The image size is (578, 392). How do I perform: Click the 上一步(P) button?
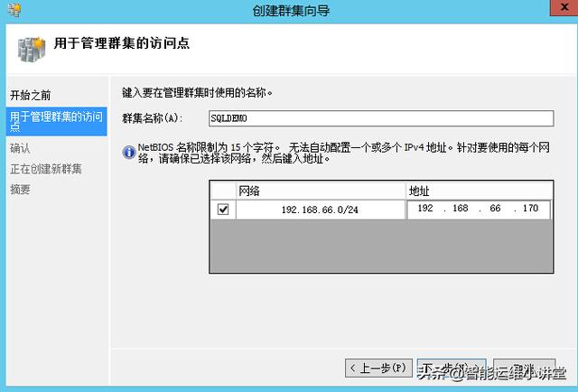[378, 368]
